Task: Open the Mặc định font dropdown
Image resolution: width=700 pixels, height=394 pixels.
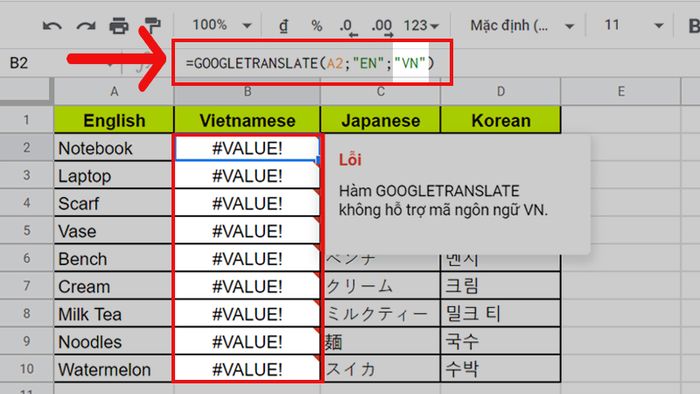Action: (x=521, y=26)
